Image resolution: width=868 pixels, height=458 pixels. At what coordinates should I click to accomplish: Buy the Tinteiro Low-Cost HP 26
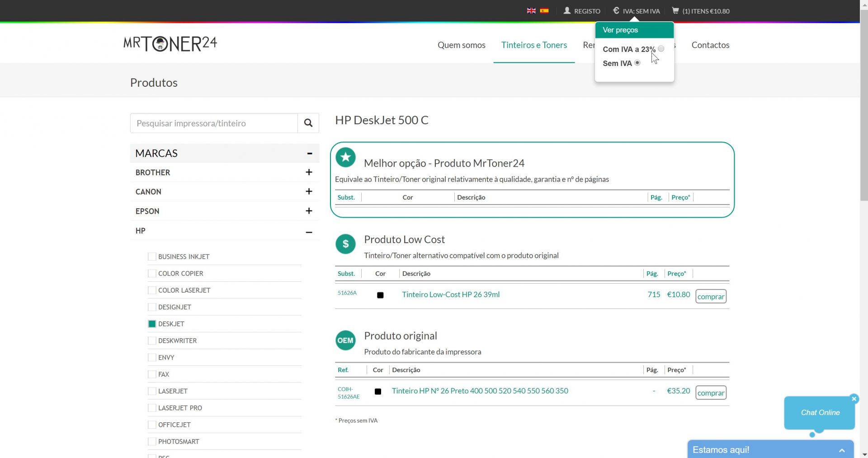point(711,296)
